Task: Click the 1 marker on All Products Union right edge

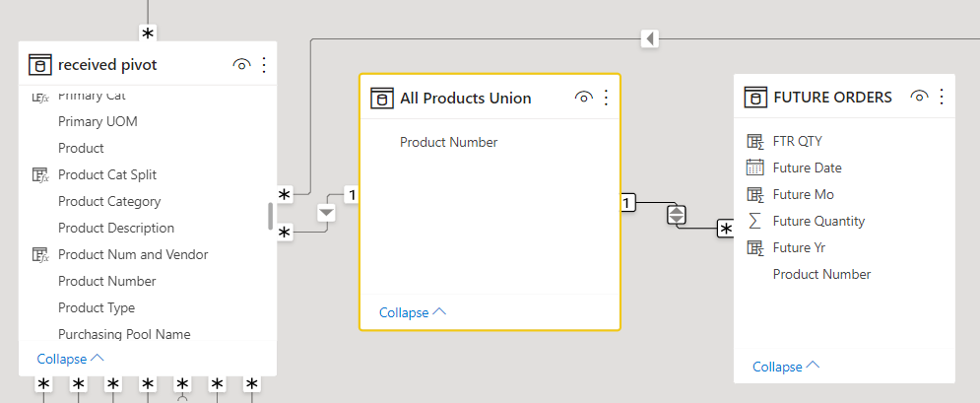Action: click(628, 202)
